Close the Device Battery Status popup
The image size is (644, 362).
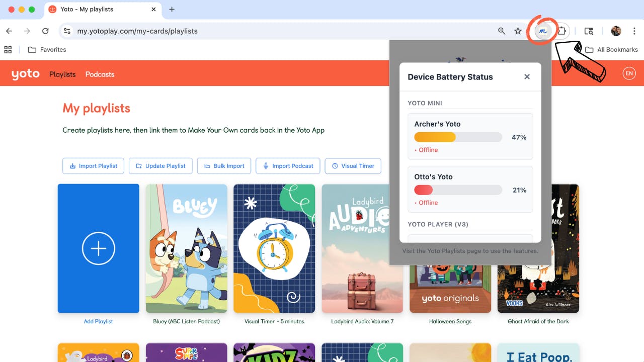(527, 77)
